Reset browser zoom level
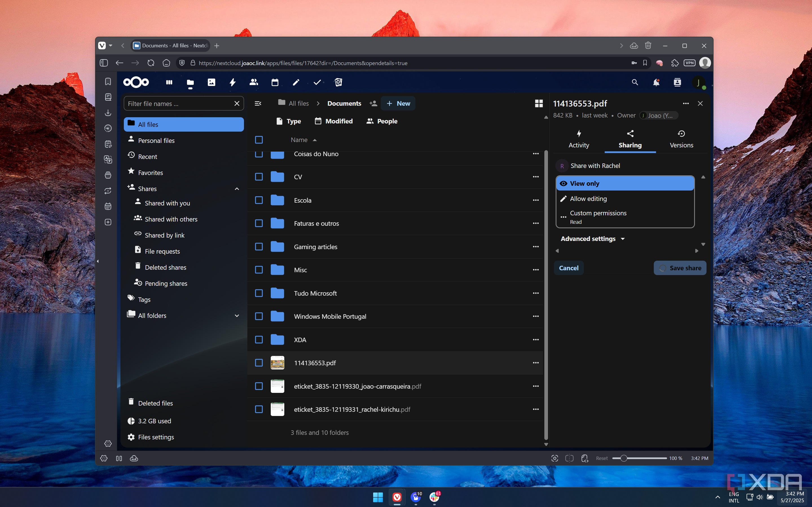This screenshot has width=812, height=507. click(x=602, y=458)
